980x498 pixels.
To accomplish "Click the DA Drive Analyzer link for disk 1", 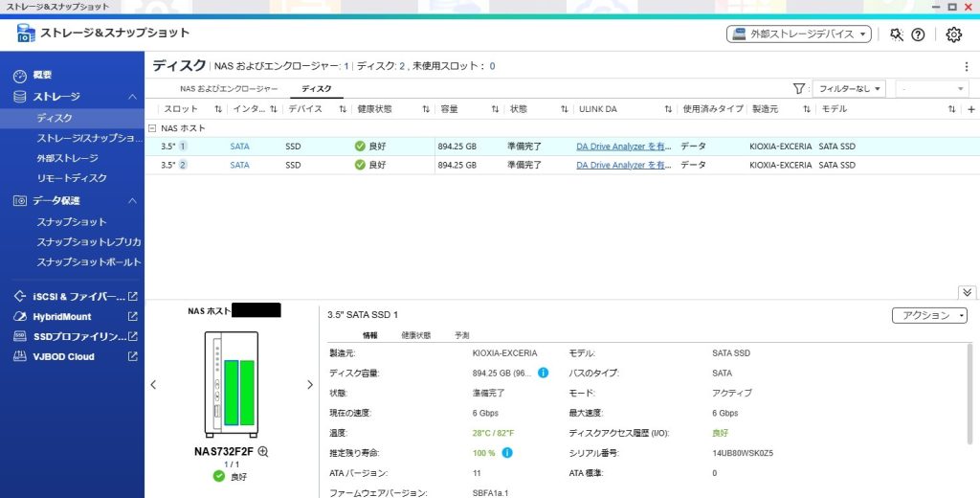I will 623,147.
